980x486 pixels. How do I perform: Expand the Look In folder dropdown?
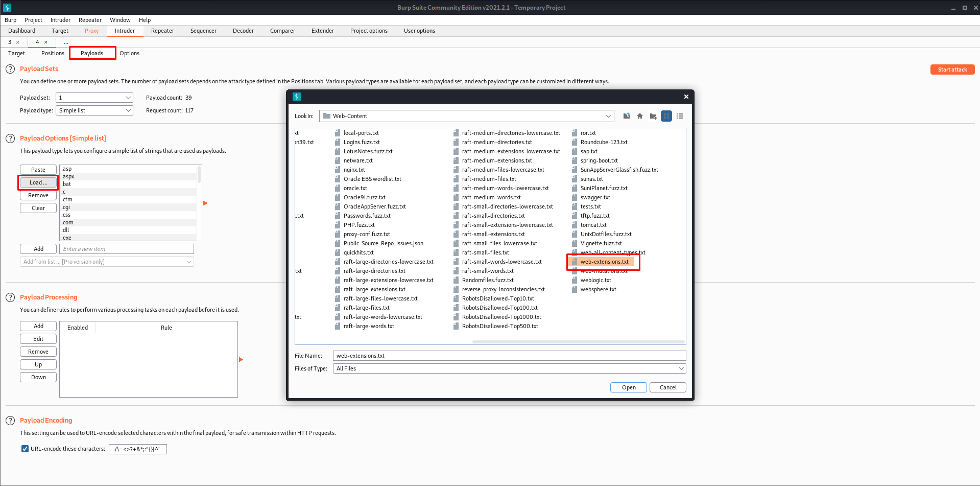[608, 116]
